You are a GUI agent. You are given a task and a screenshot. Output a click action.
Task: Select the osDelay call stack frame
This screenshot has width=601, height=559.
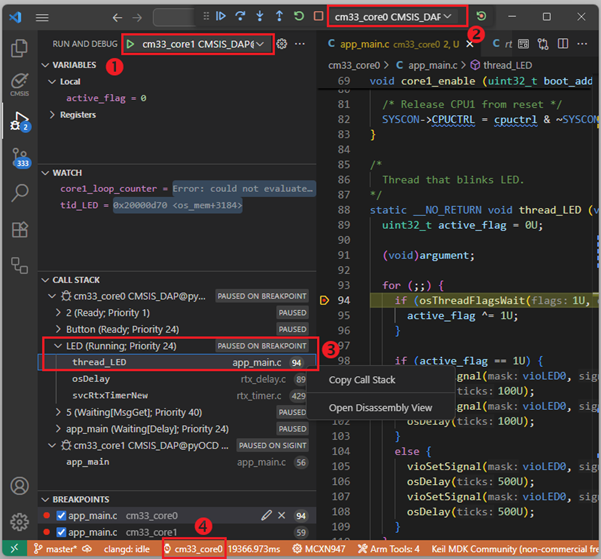pyautogui.click(x=91, y=379)
